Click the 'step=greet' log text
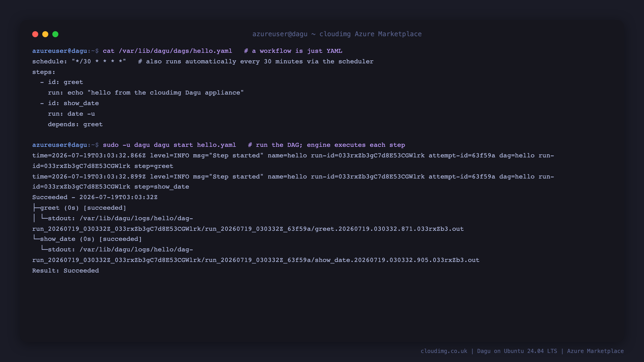 click(153, 166)
